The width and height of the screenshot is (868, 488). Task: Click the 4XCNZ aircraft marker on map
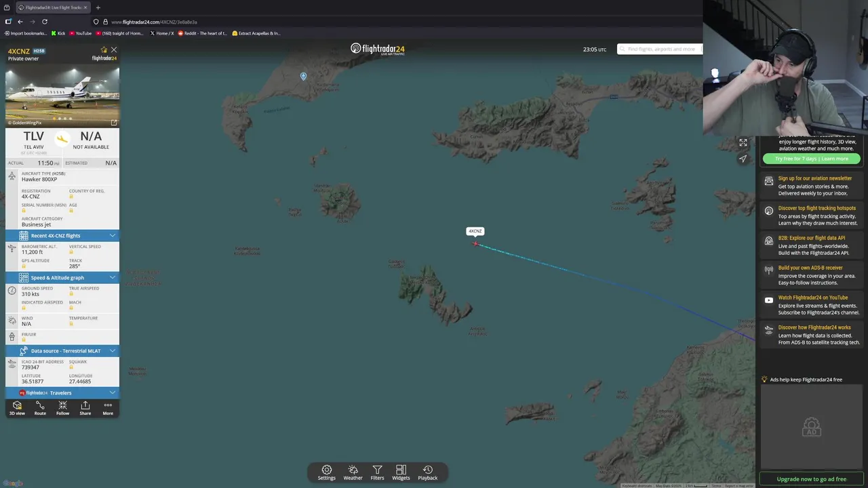pos(475,243)
